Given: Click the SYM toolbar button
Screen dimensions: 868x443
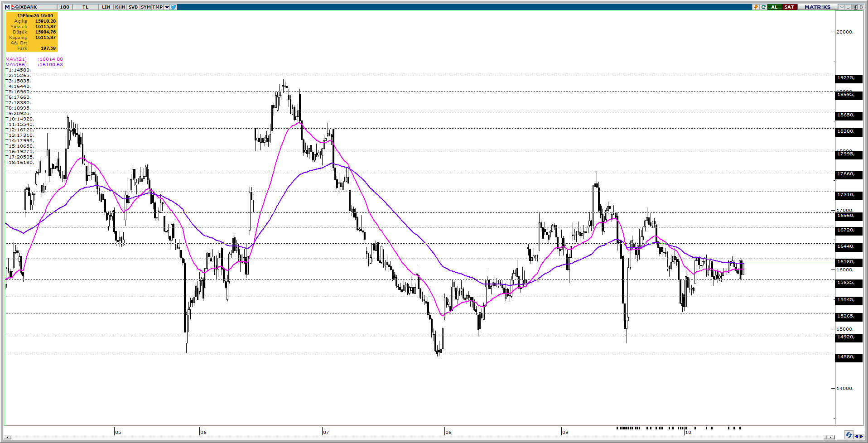Looking at the screenshot, I should coord(145,7).
